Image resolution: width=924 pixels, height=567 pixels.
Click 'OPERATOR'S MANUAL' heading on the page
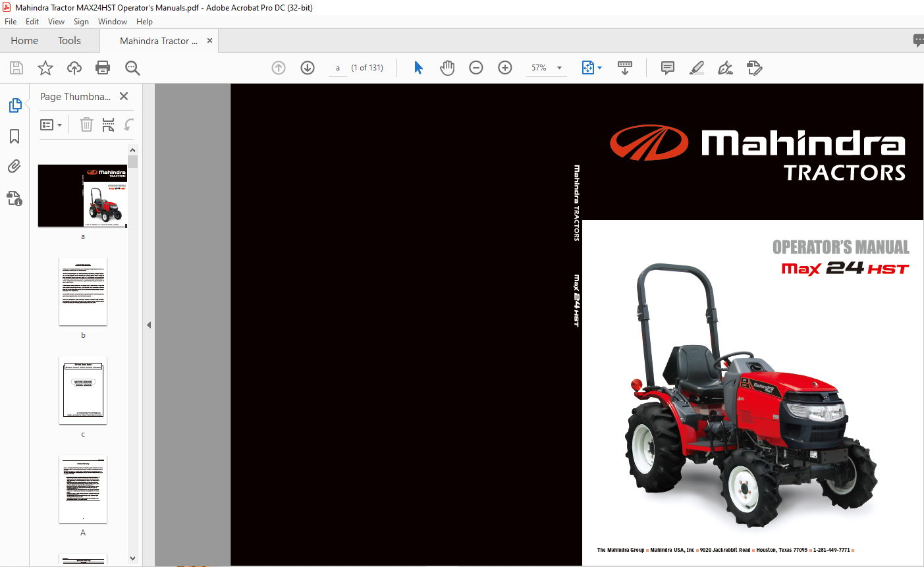click(x=841, y=248)
